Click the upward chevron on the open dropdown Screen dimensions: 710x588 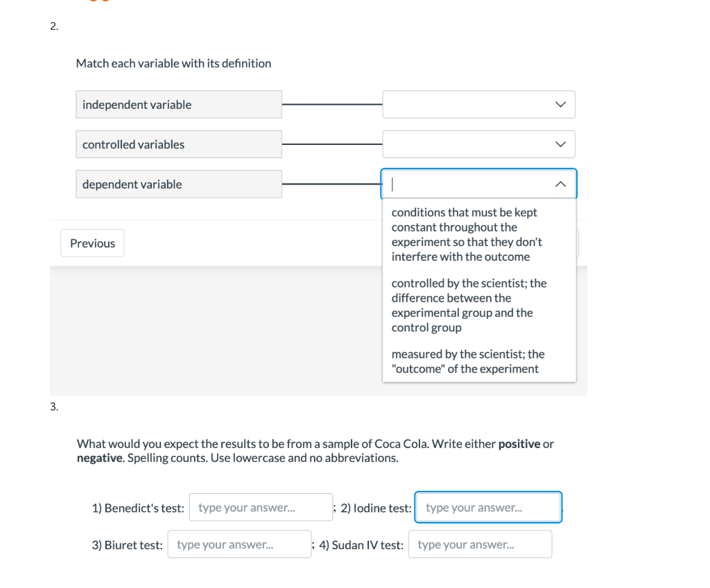coord(559,184)
